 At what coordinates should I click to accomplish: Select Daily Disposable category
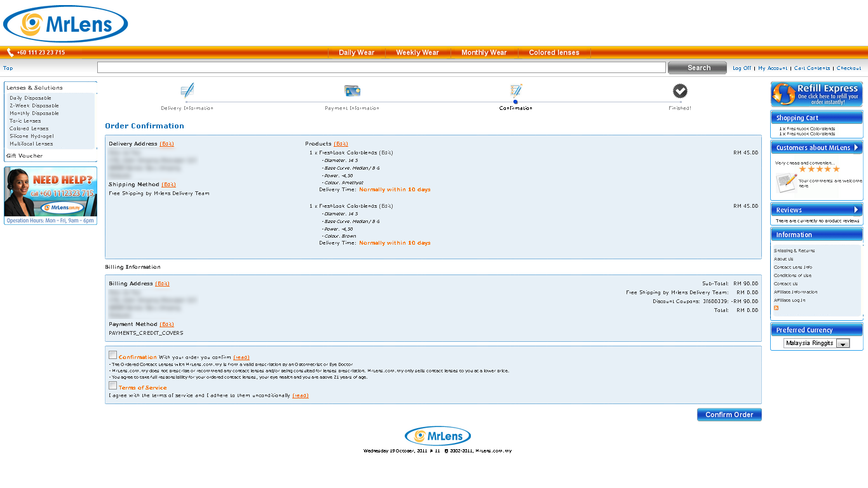point(31,98)
